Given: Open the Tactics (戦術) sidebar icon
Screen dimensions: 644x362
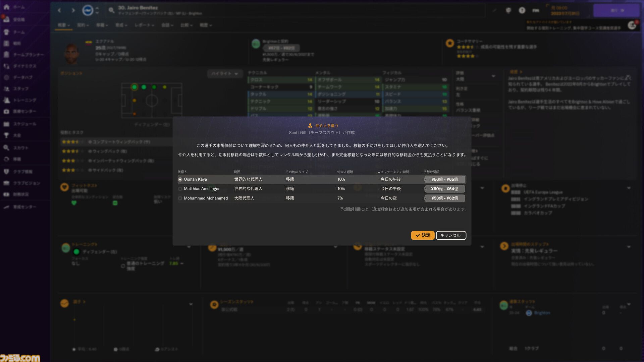Looking at the screenshot, I should pyautogui.click(x=6, y=43).
